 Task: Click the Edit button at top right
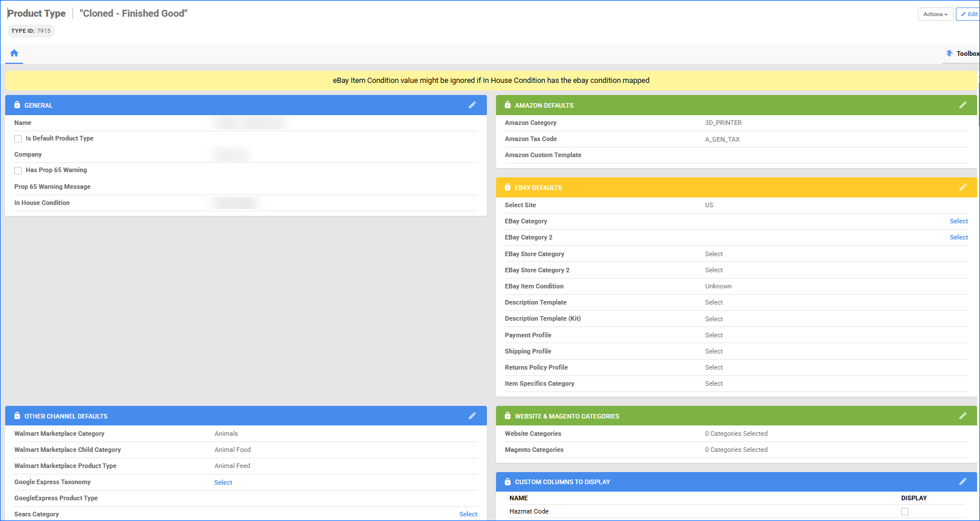click(x=969, y=14)
